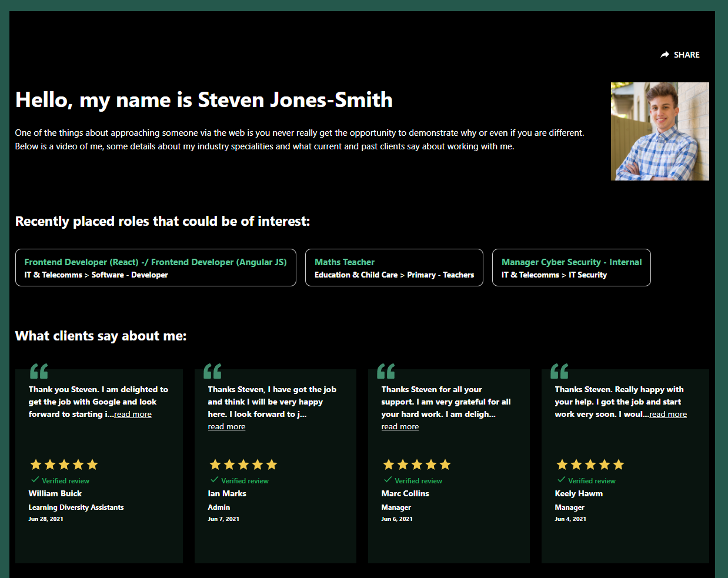Click the five-star rating under Ian Marks' review
This screenshot has width=728, height=578.
(243, 465)
